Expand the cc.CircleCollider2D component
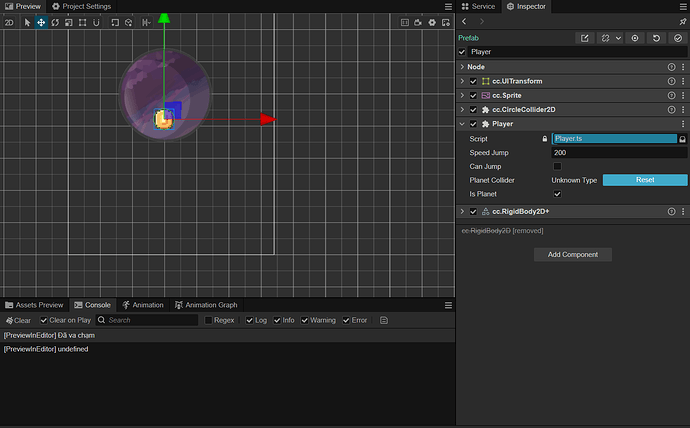The width and height of the screenshot is (690, 428). point(462,110)
